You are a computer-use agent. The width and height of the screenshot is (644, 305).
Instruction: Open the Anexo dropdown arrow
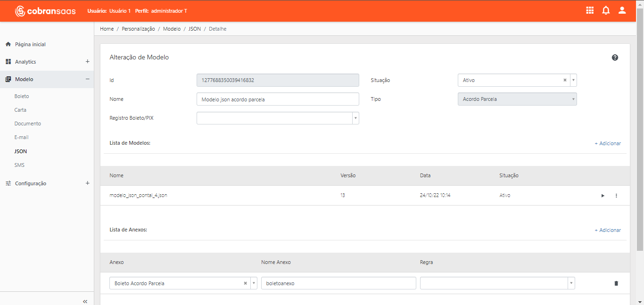pos(254,283)
